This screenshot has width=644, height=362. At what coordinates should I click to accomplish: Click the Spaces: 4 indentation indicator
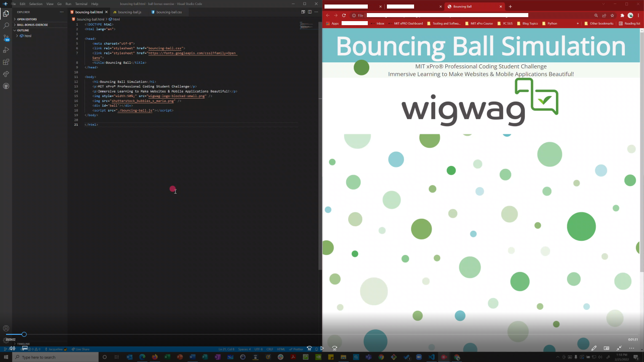(245, 349)
